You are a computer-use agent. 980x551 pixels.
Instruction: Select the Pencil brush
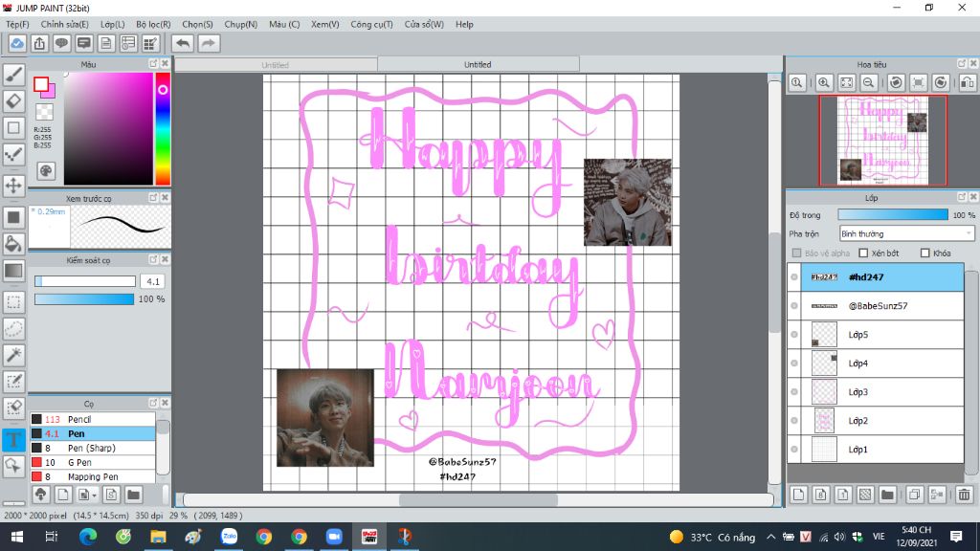(x=93, y=419)
